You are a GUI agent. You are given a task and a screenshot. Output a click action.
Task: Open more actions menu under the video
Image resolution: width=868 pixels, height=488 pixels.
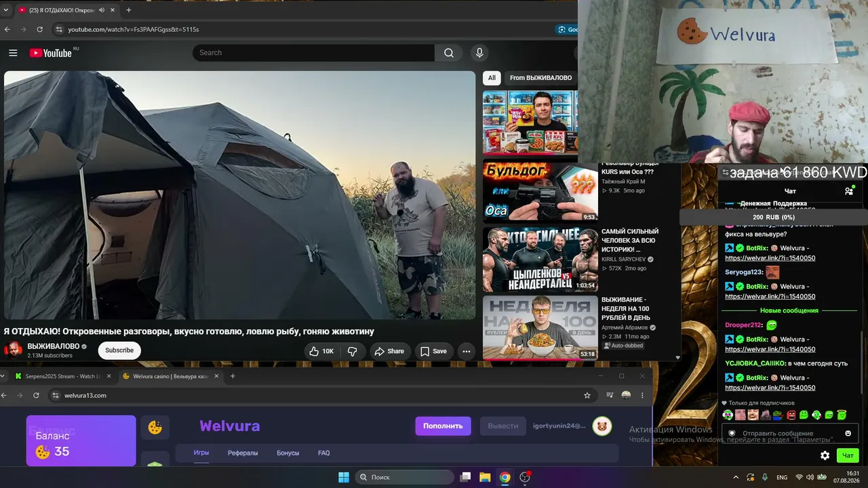coord(467,351)
